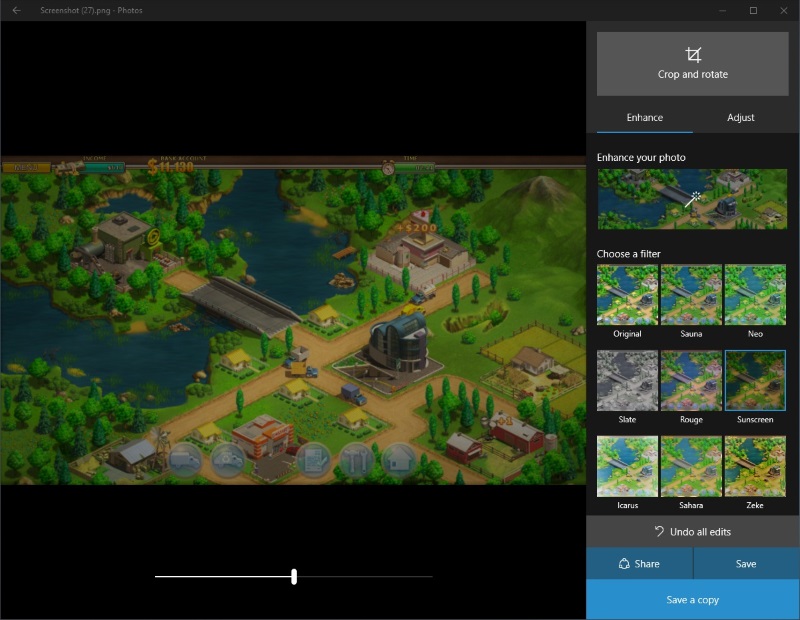Select the Zeke filter
The image size is (800, 620).
click(x=755, y=466)
